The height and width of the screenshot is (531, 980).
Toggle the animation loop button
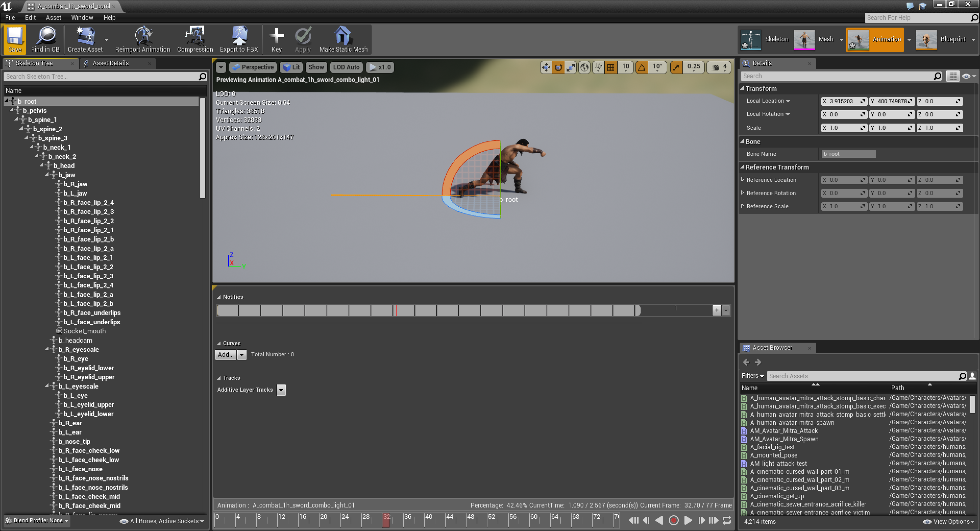coord(726,520)
